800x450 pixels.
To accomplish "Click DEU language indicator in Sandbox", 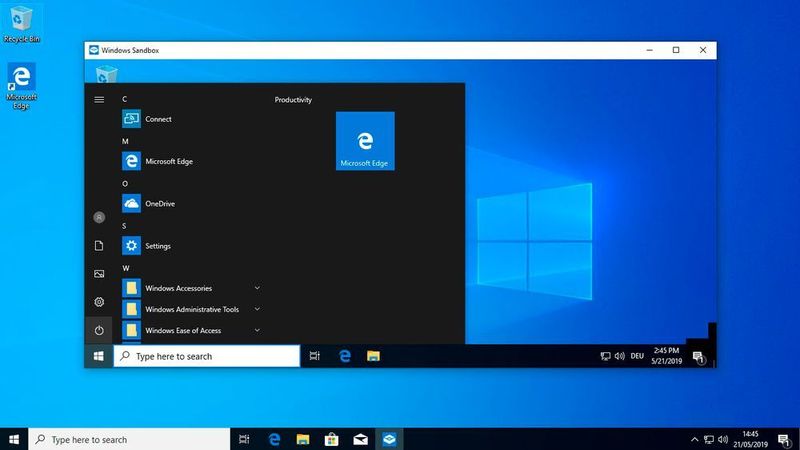I will (x=637, y=356).
